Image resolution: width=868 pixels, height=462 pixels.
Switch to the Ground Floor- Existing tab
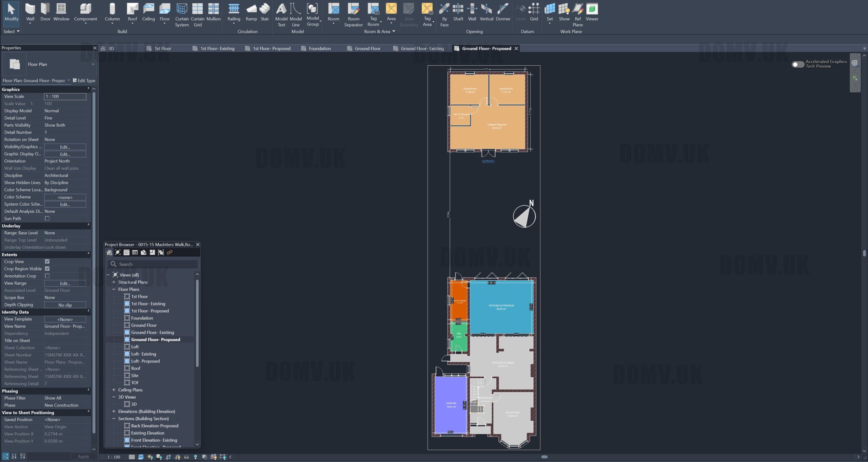tap(422, 48)
